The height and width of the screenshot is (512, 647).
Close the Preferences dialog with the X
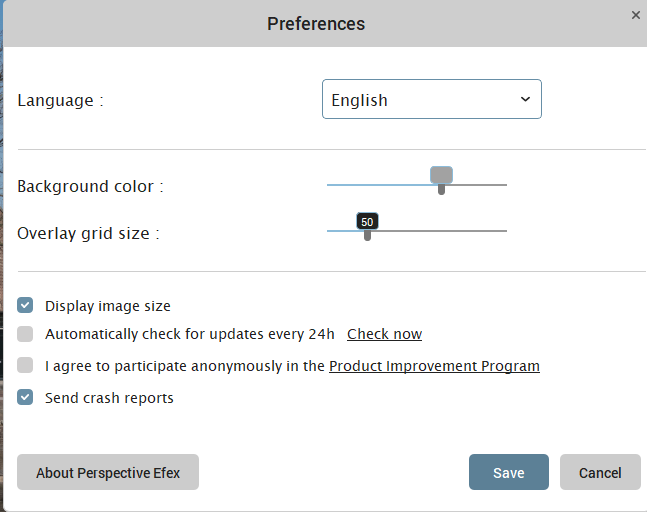click(636, 15)
